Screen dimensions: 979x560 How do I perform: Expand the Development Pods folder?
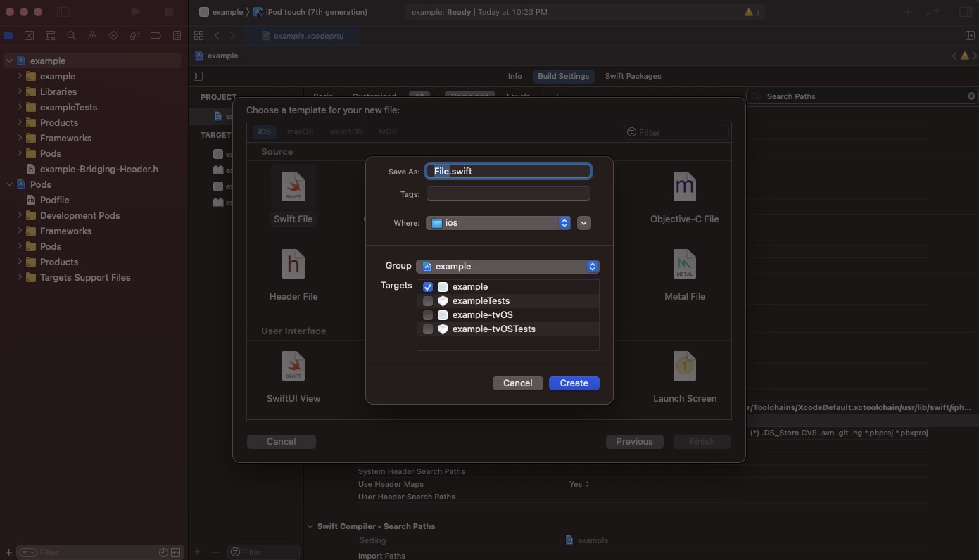[x=20, y=216]
